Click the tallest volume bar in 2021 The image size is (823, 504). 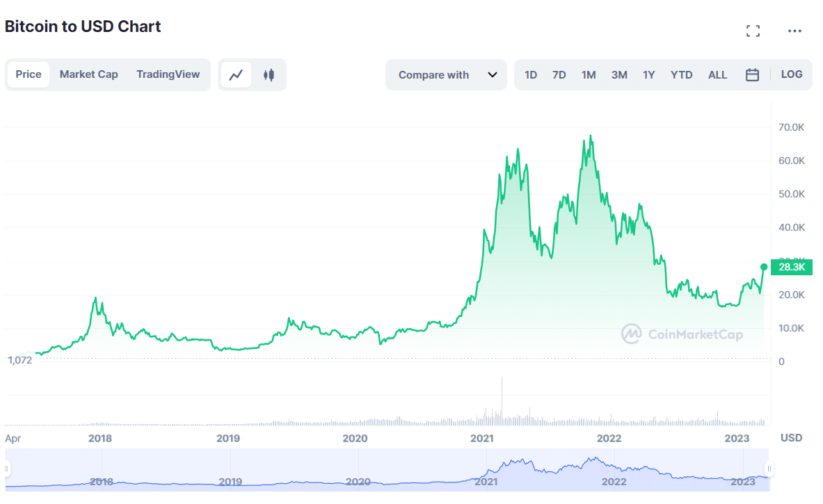point(502,400)
